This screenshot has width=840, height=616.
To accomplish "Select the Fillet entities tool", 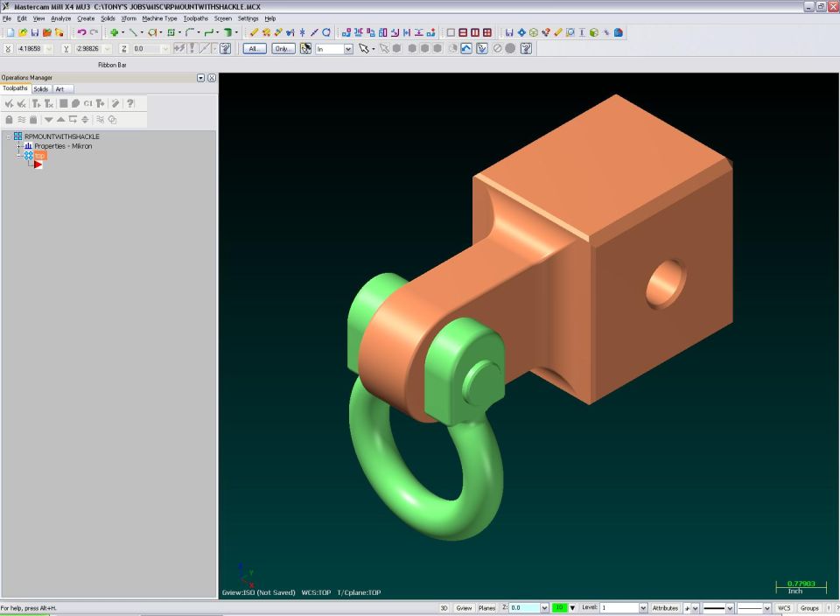I will (x=190, y=32).
